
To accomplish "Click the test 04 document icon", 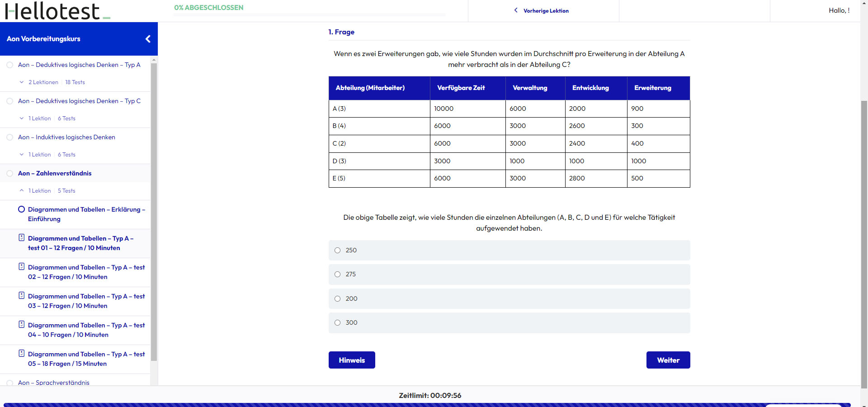I will tap(21, 325).
